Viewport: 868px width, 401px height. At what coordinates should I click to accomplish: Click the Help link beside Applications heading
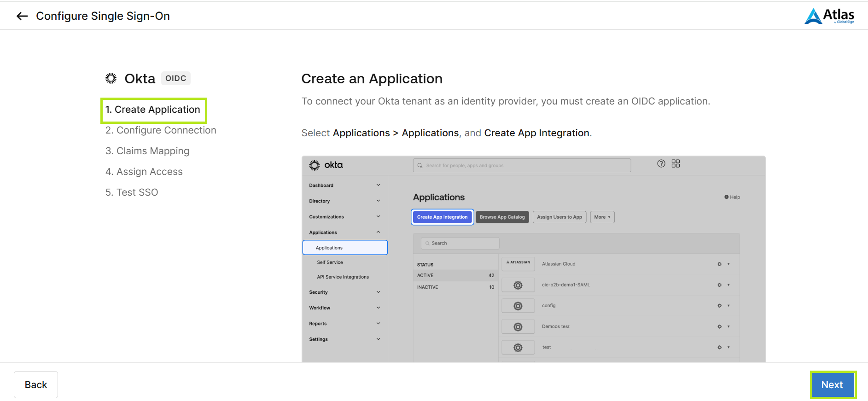(x=732, y=197)
